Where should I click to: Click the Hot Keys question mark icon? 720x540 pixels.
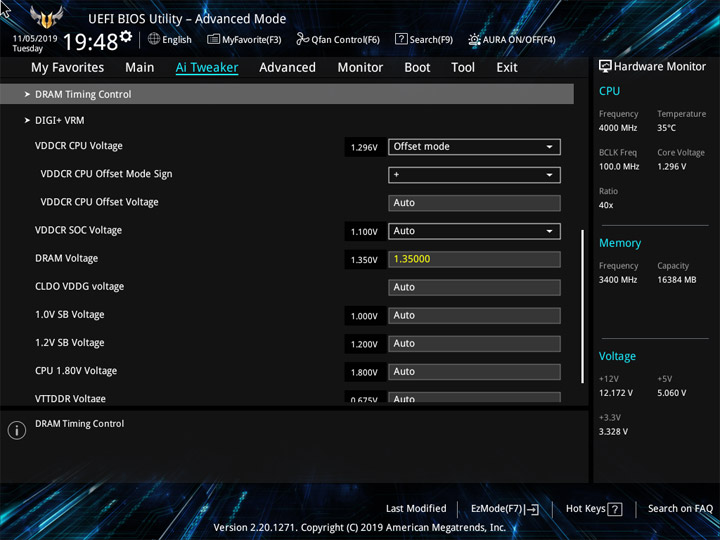click(x=614, y=509)
